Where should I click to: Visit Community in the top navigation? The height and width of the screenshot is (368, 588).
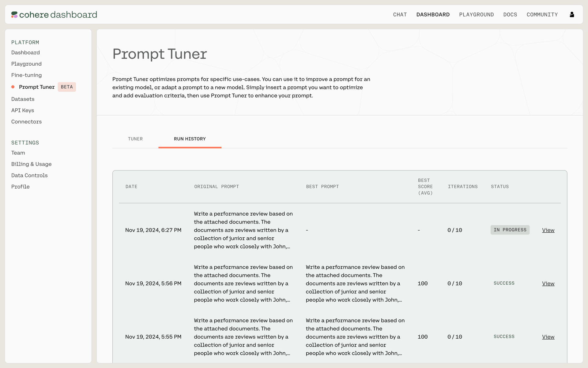(542, 14)
